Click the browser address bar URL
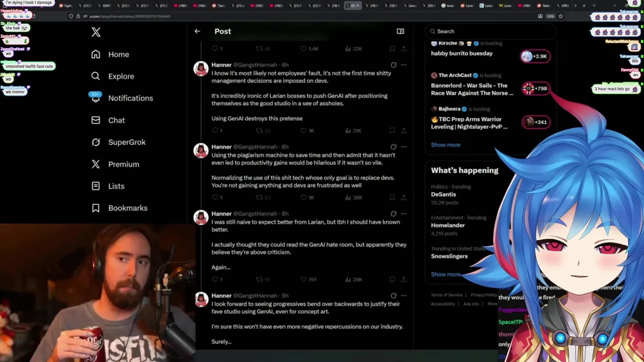The width and height of the screenshot is (644, 362). (x=130, y=16)
